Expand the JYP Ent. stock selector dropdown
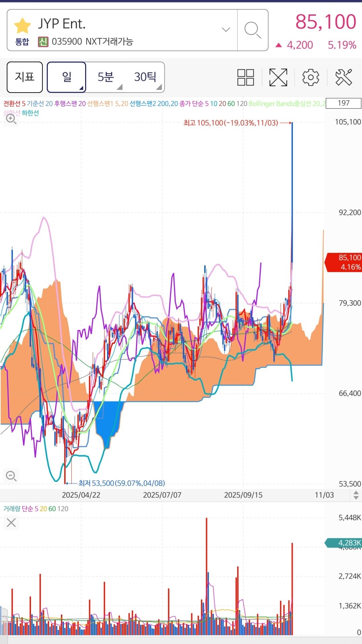 pos(226,30)
